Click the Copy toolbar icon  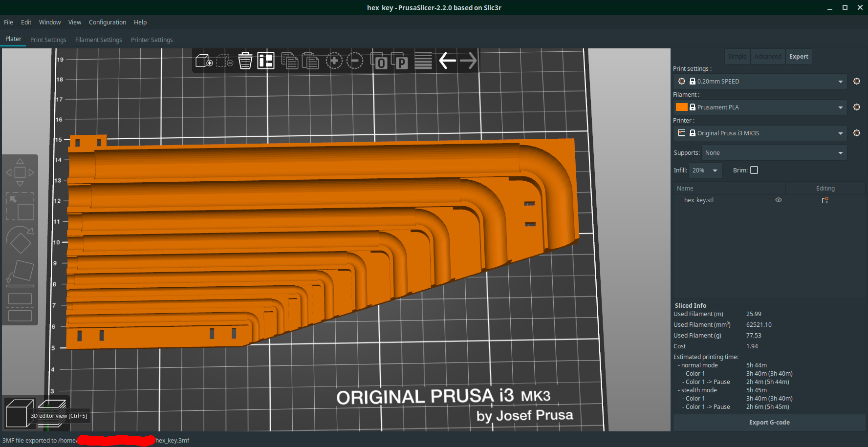(x=290, y=61)
